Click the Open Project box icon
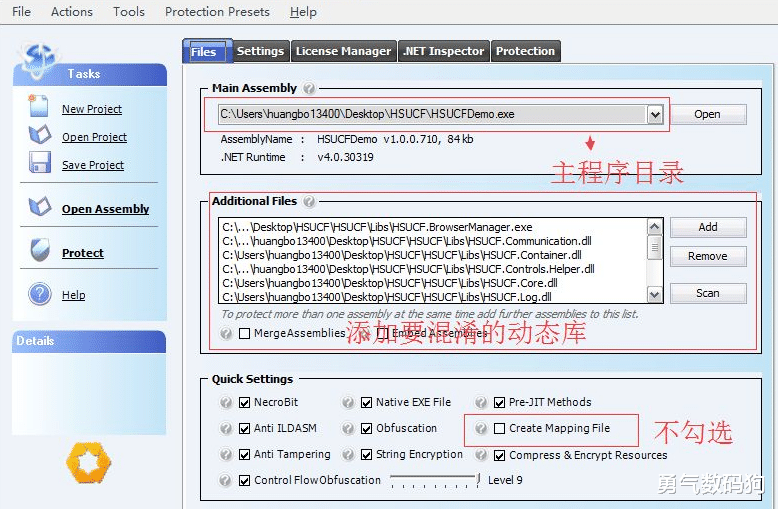778x509 pixels. coord(40,134)
